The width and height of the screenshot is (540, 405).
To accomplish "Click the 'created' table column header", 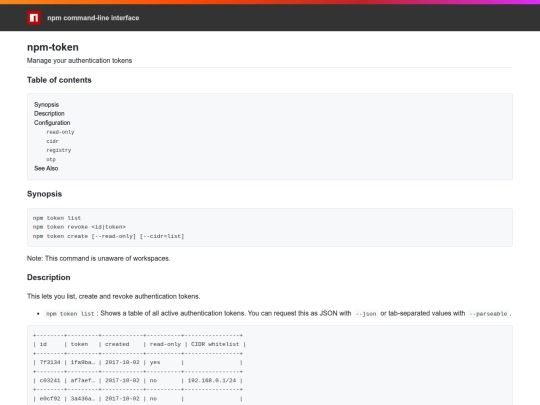I will [117, 344].
